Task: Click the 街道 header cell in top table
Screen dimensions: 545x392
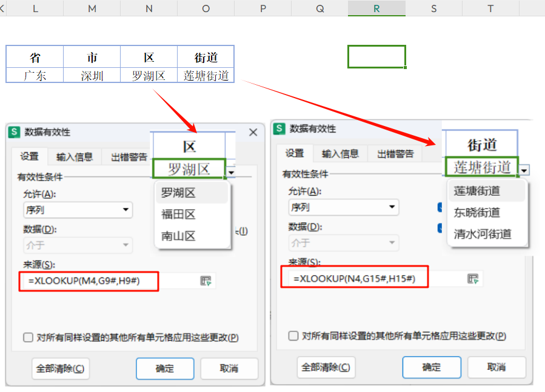Action: click(x=206, y=57)
